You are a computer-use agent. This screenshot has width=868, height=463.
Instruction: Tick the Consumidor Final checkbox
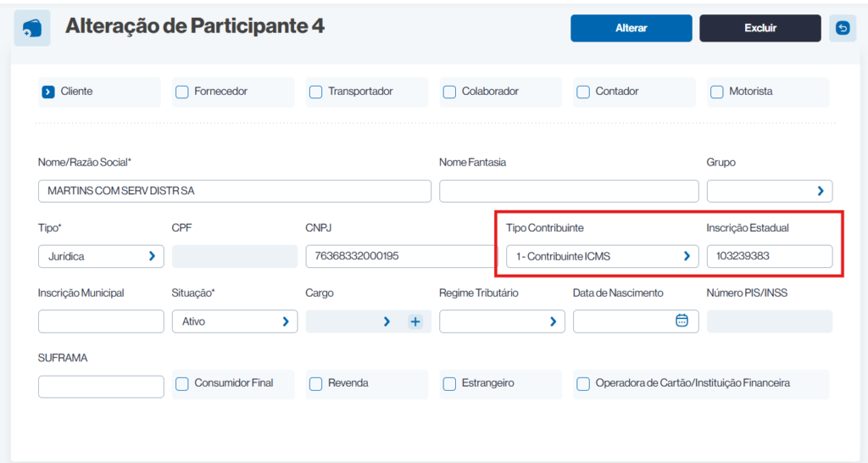[x=182, y=383]
